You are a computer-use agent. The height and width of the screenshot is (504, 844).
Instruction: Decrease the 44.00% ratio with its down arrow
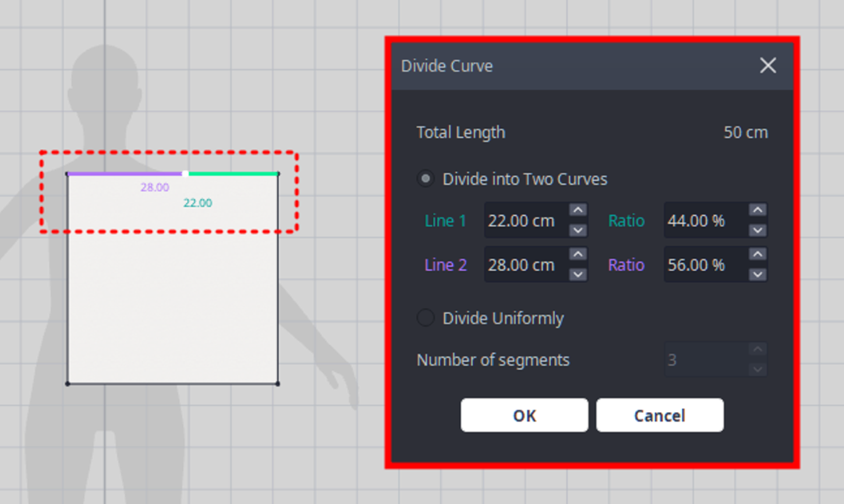point(757,230)
